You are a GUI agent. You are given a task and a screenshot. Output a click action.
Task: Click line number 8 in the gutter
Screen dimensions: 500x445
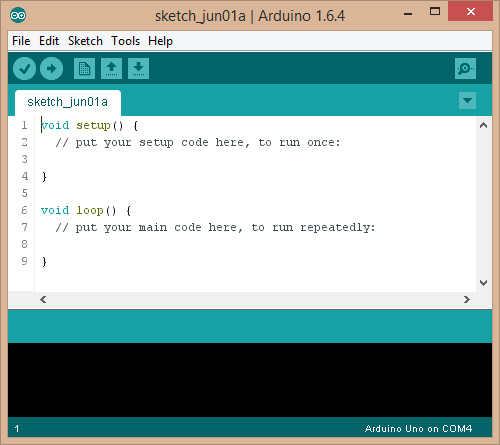click(x=24, y=244)
